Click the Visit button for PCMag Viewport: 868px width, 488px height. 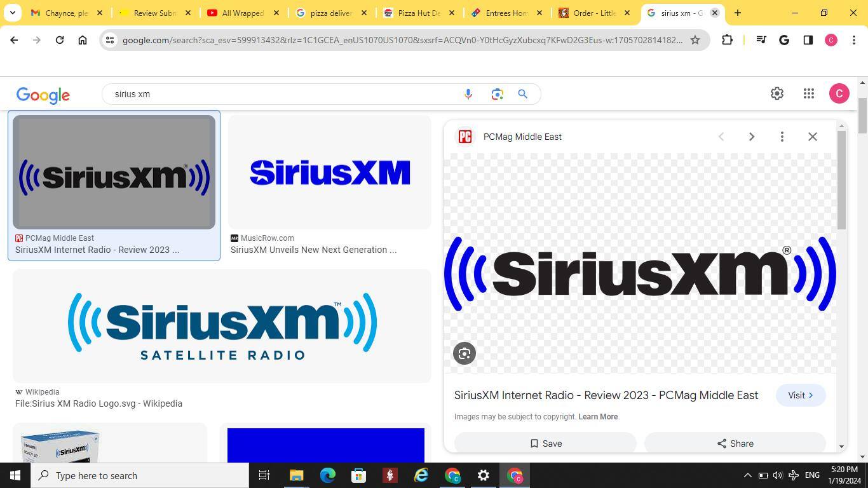[x=800, y=395]
